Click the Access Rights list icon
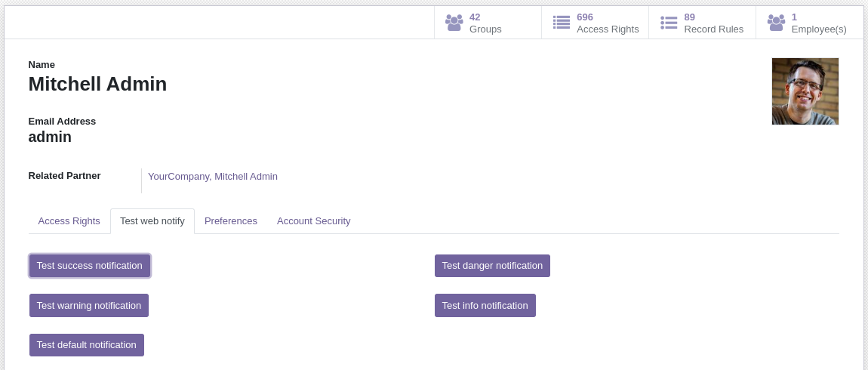Screen dimensions: 868x370 (562, 23)
